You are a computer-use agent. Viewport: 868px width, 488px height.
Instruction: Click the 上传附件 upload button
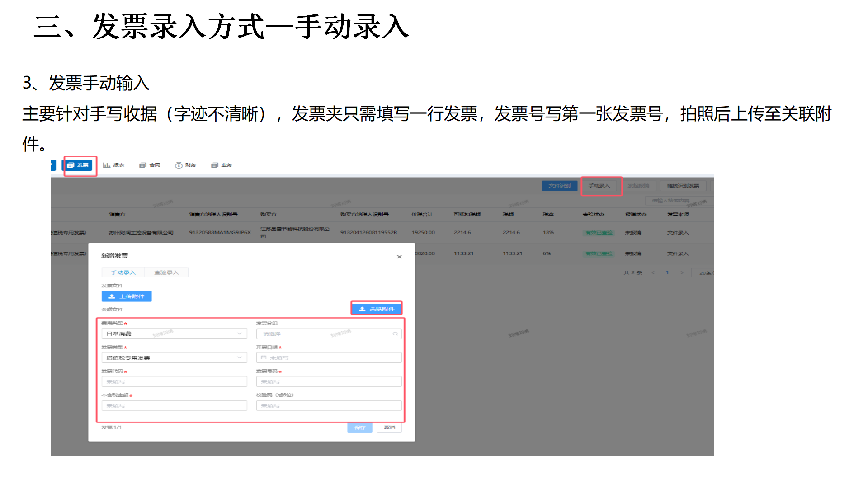click(x=127, y=296)
